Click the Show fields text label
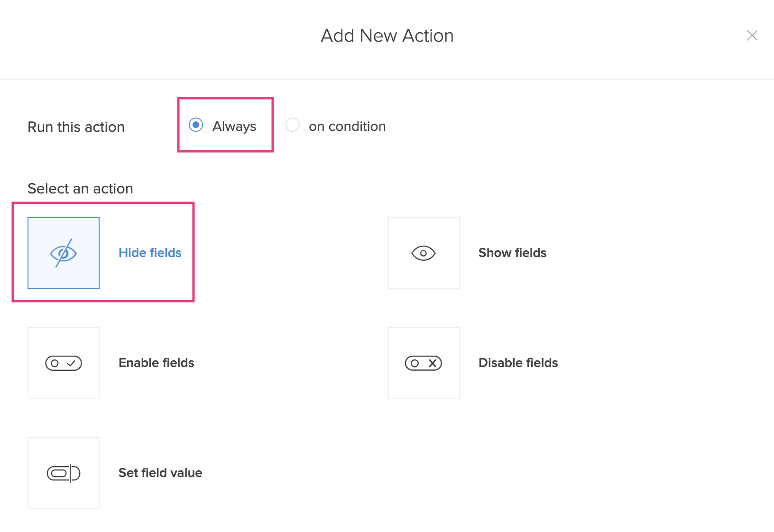 coord(512,253)
